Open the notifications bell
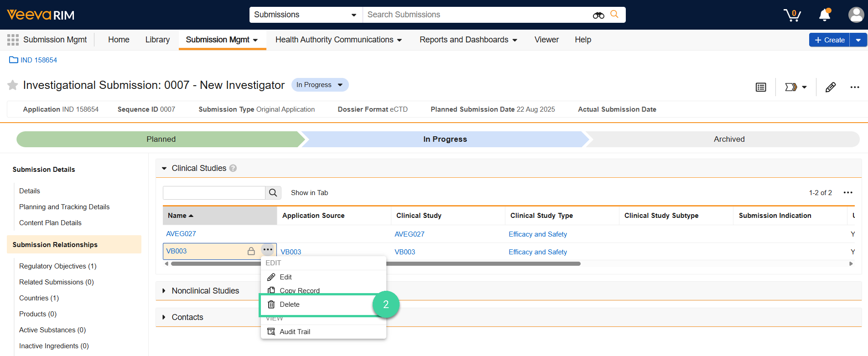Screen dimensions: 868x356 coord(825,15)
